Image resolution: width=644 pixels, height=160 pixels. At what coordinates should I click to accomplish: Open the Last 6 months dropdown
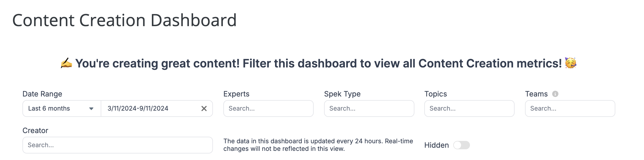pos(62,108)
